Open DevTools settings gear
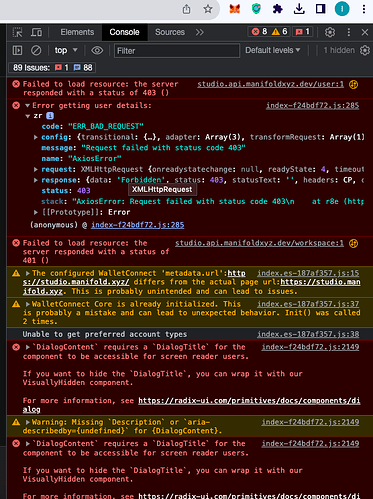373x499 pixels. (x=330, y=32)
